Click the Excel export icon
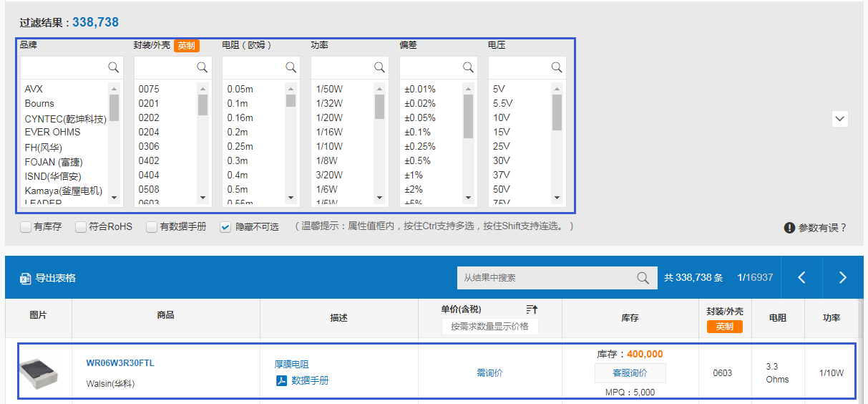868x404 pixels. (x=25, y=278)
